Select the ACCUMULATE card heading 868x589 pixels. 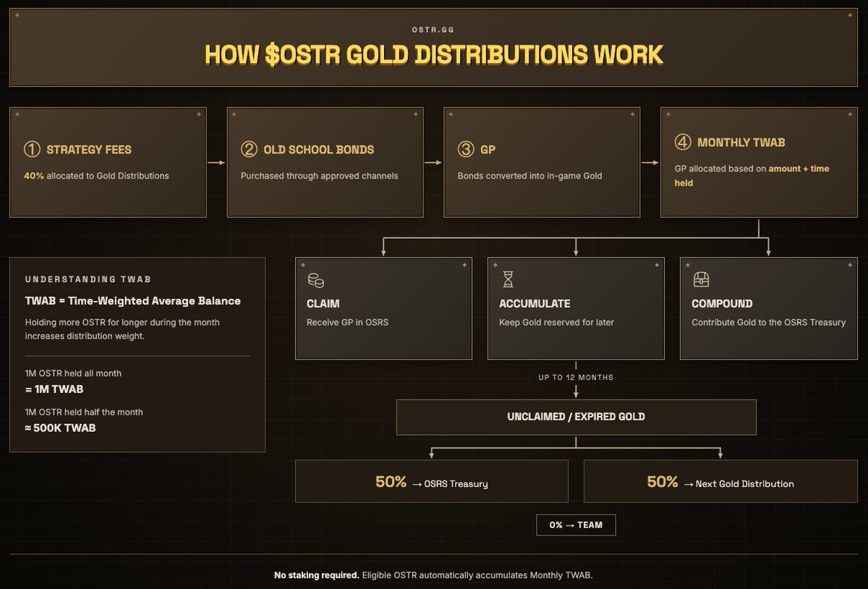click(x=535, y=304)
